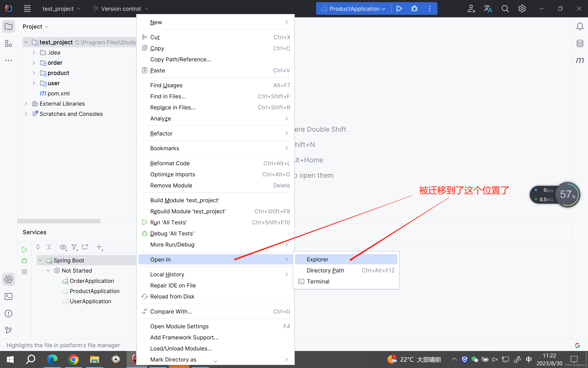Run ProductApplication with the play button
This screenshot has height=368, width=588.
[x=399, y=9]
